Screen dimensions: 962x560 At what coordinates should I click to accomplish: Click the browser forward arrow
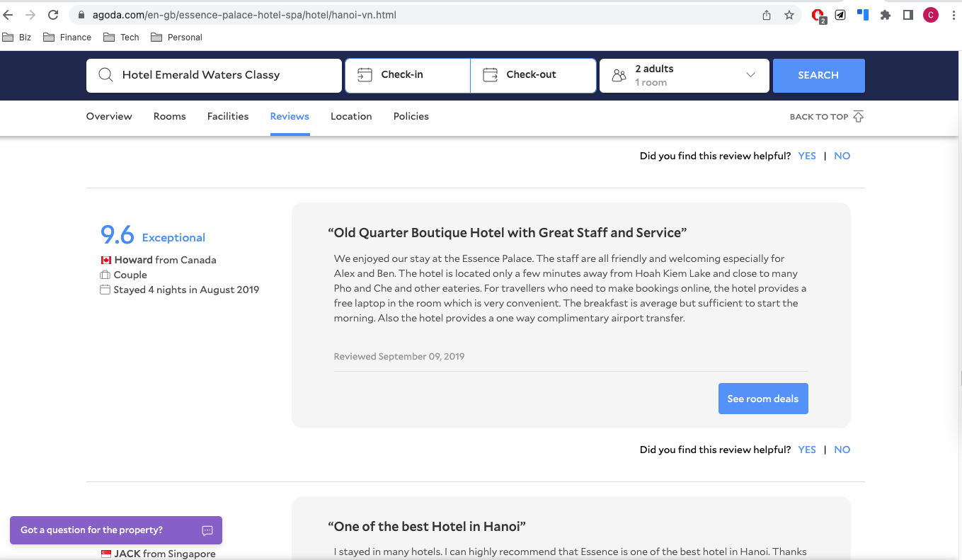click(x=30, y=15)
